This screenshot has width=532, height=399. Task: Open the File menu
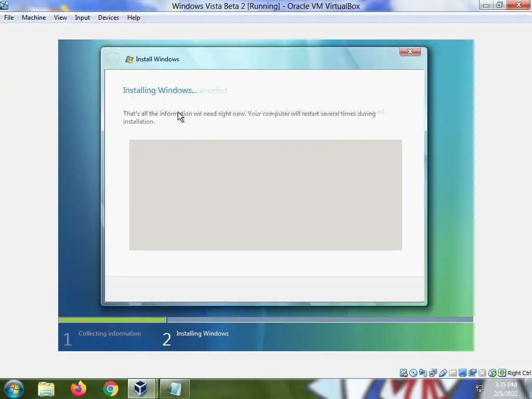coord(9,18)
